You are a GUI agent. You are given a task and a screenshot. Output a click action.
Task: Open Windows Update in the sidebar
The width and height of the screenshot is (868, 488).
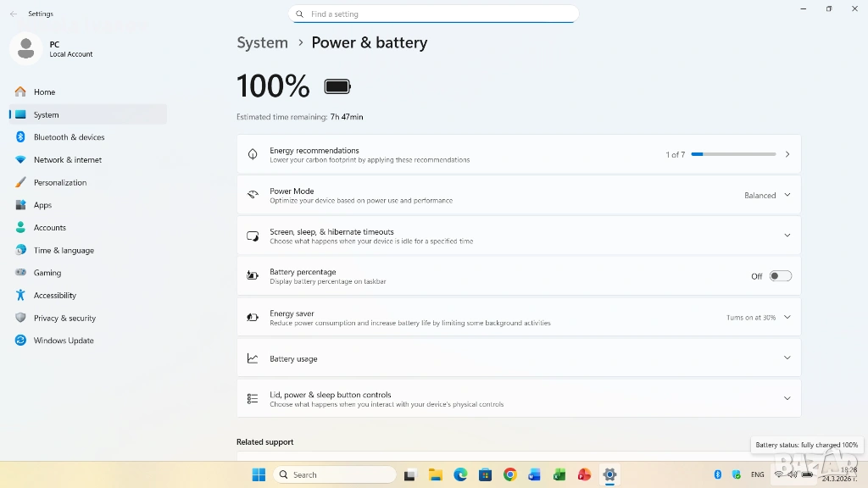pyautogui.click(x=64, y=341)
